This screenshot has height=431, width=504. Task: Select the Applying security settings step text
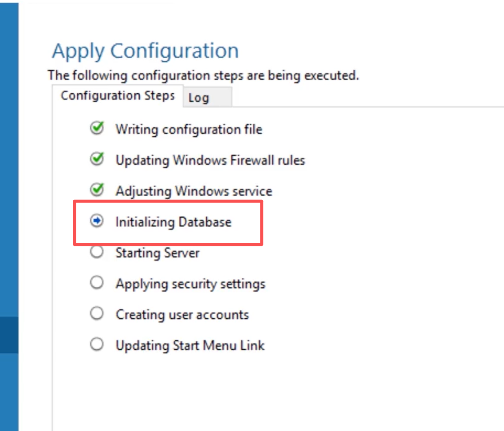pyautogui.click(x=190, y=283)
